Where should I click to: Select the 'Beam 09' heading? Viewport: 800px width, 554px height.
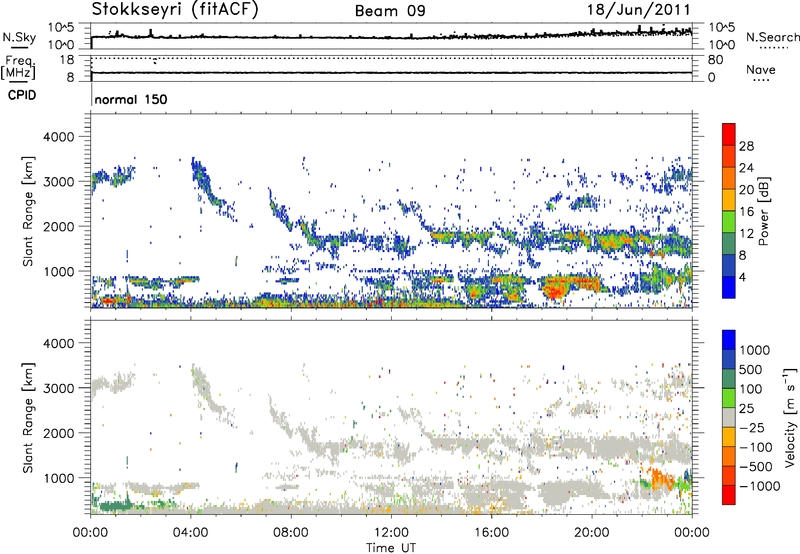(390, 11)
